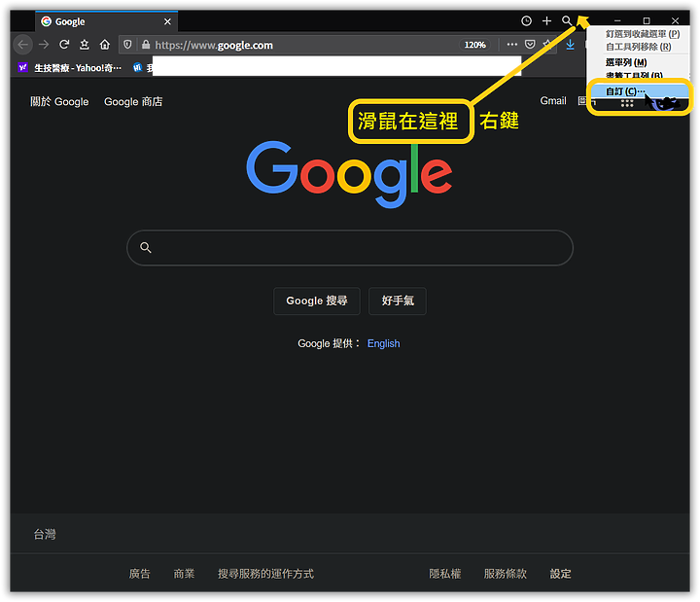
Task: Click the magnifier search icon in title bar
Action: tap(567, 21)
